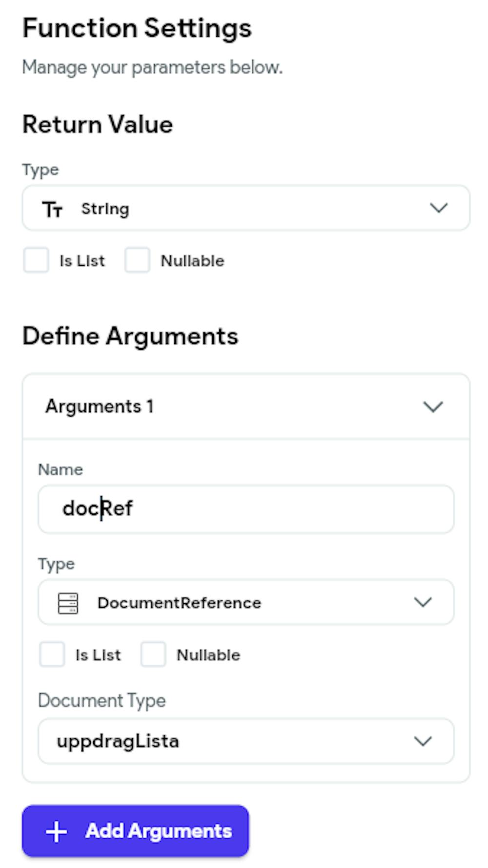The width and height of the screenshot is (488, 868).
Task: Click the plus icon on Add Arguments
Action: [x=56, y=831]
